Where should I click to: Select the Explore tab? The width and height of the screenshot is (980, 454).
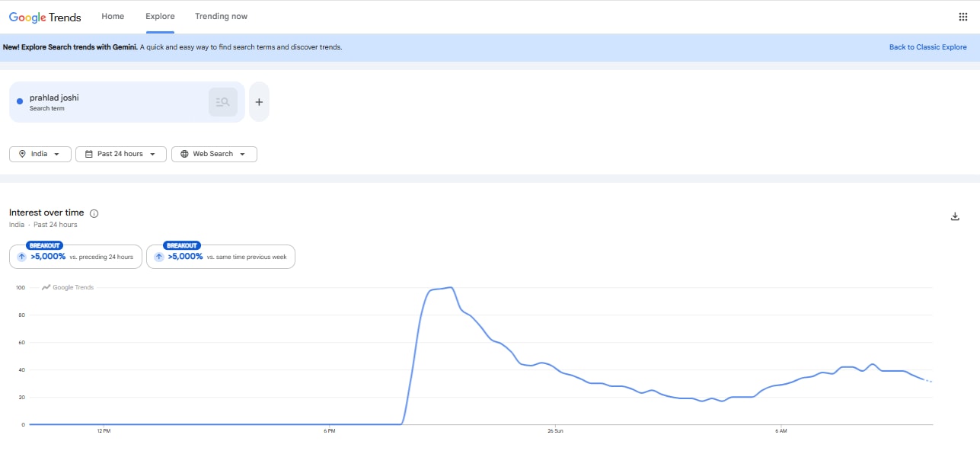(x=160, y=16)
